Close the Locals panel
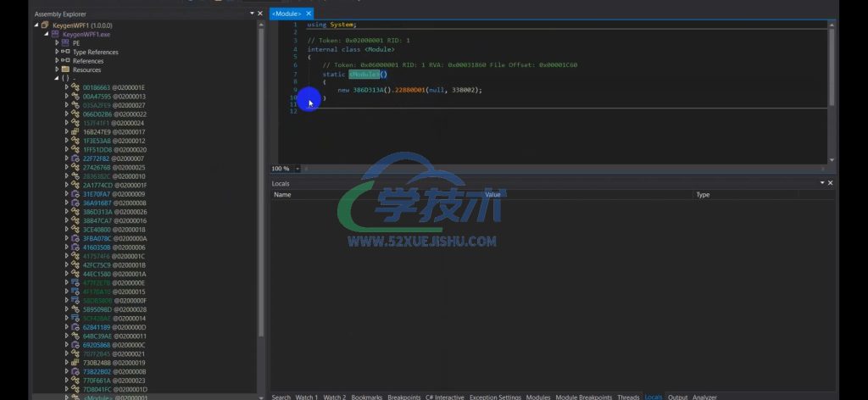Image resolution: width=868 pixels, height=400 pixels. coord(830,182)
